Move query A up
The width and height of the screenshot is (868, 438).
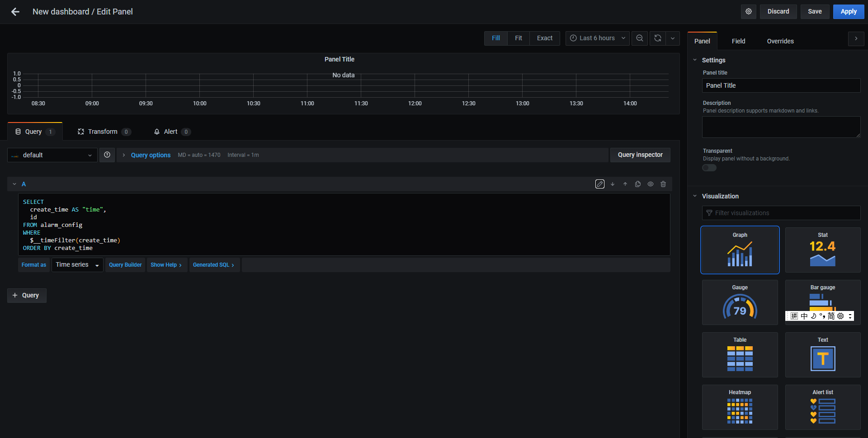pos(625,184)
